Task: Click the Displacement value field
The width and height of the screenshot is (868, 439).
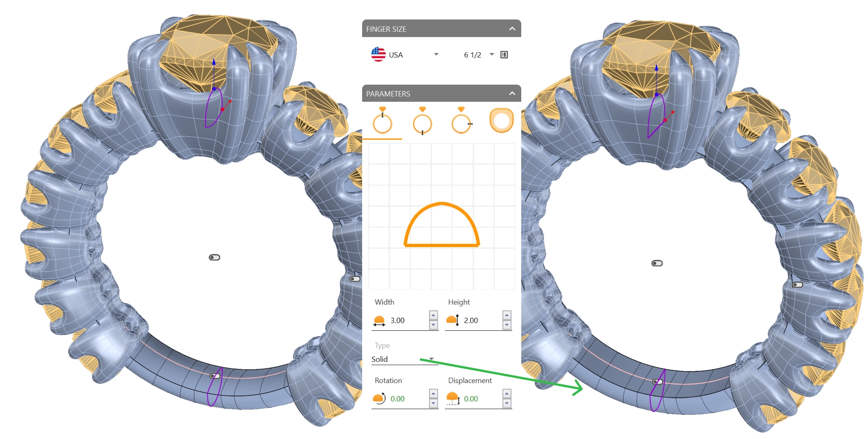Action: [x=480, y=399]
